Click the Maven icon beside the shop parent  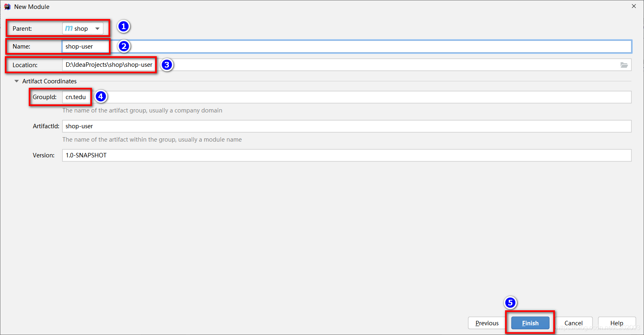pyautogui.click(x=69, y=28)
